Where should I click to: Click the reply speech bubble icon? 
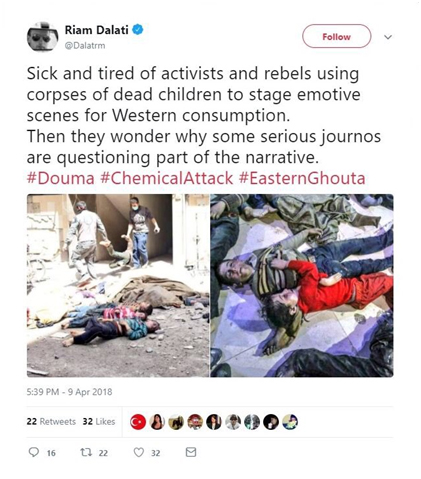[34, 452]
